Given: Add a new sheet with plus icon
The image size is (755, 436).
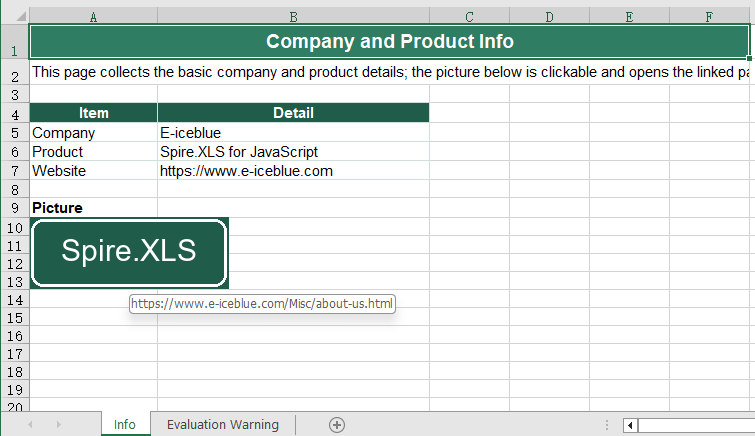Looking at the screenshot, I should [337, 425].
